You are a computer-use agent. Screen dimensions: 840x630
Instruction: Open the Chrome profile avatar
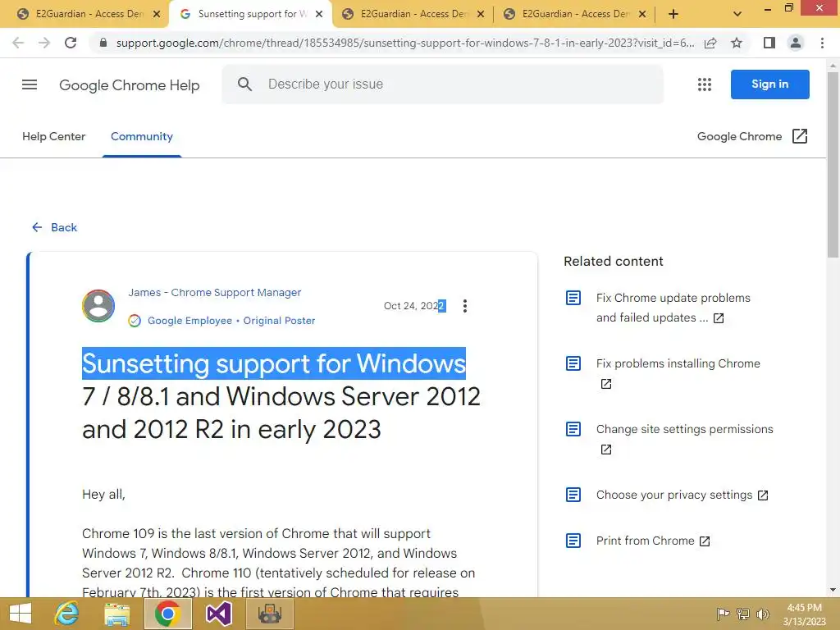coord(796,43)
